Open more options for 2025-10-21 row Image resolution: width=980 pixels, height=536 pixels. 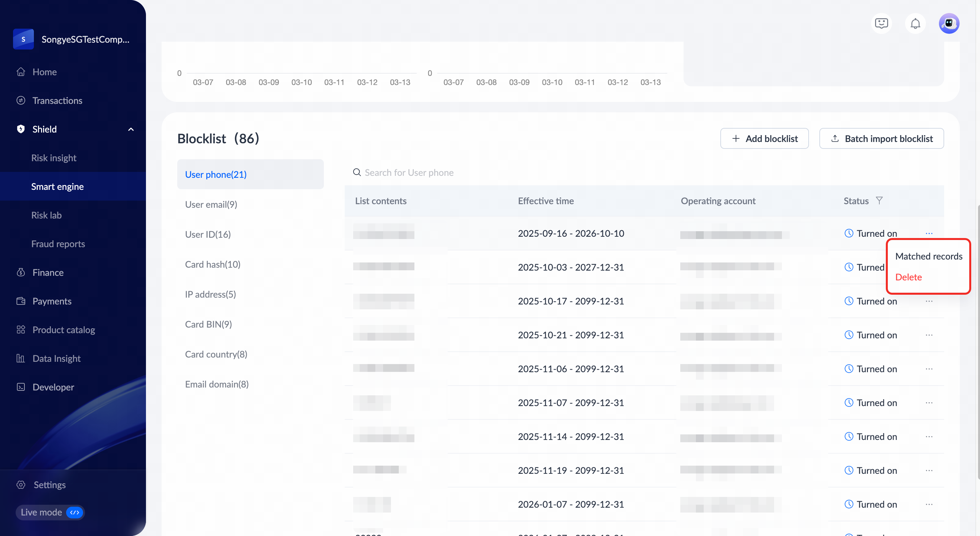point(929,335)
